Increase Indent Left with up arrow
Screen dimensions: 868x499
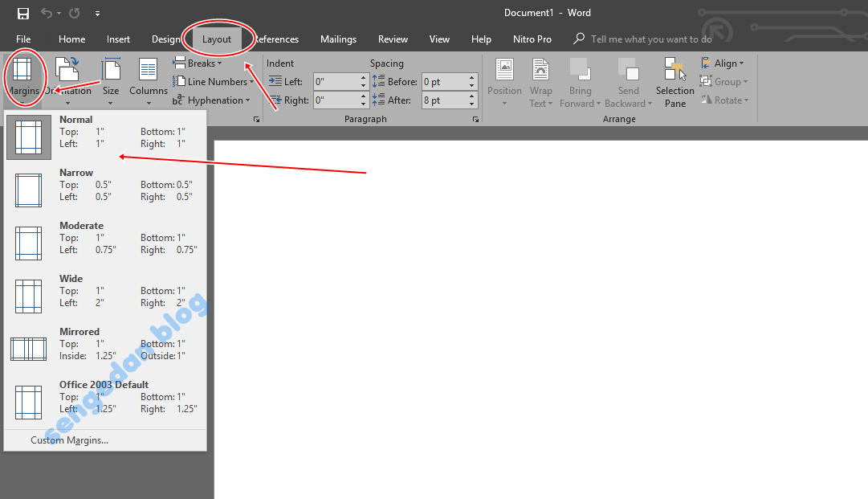363,78
